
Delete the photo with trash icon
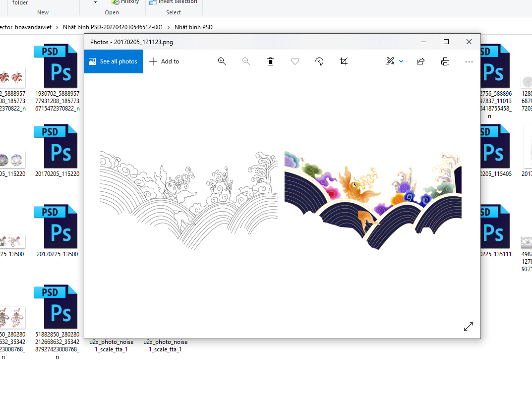coord(270,61)
